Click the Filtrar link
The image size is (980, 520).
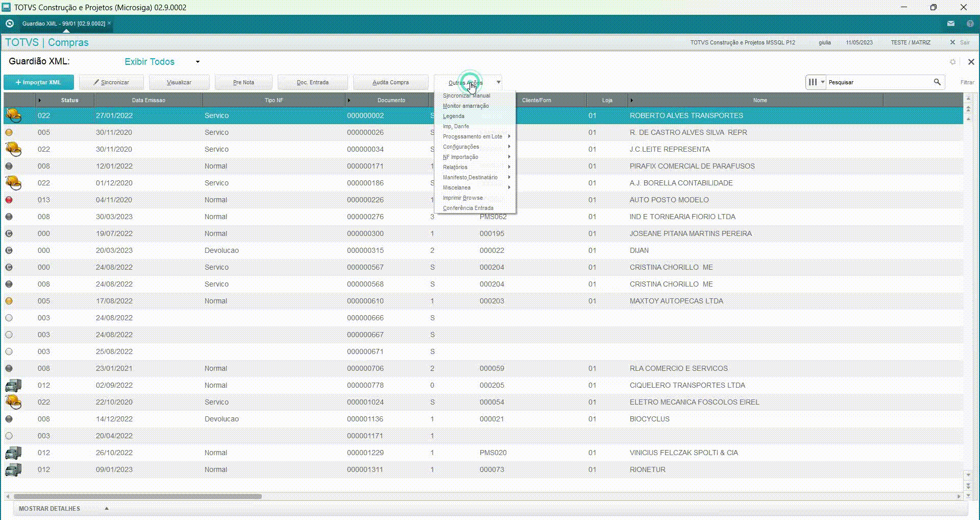967,82
